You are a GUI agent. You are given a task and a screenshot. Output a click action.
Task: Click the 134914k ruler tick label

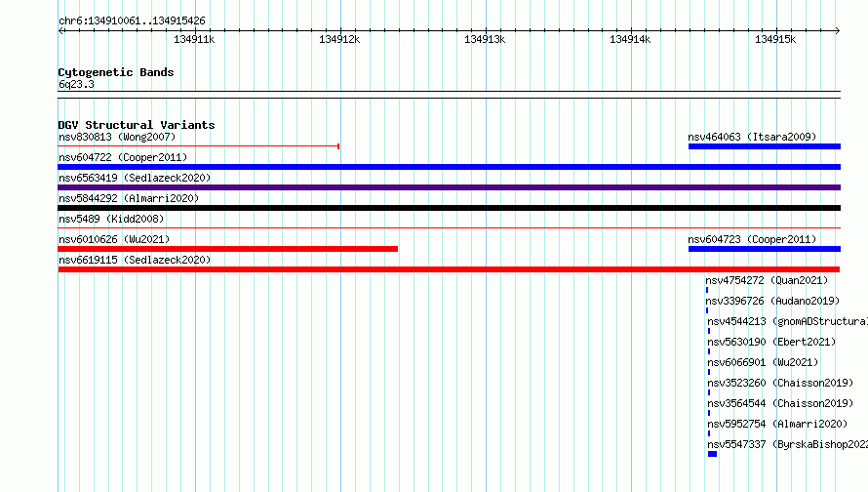(630, 39)
